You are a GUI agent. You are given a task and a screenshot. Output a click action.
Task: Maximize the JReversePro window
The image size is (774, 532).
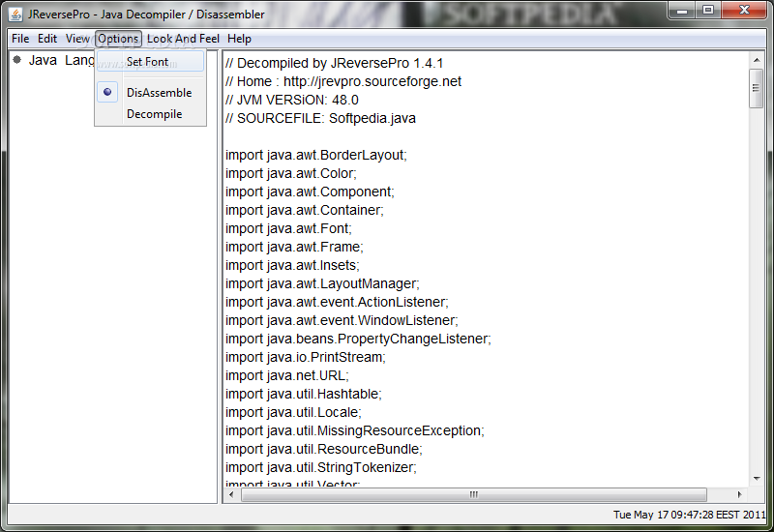(708, 11)
